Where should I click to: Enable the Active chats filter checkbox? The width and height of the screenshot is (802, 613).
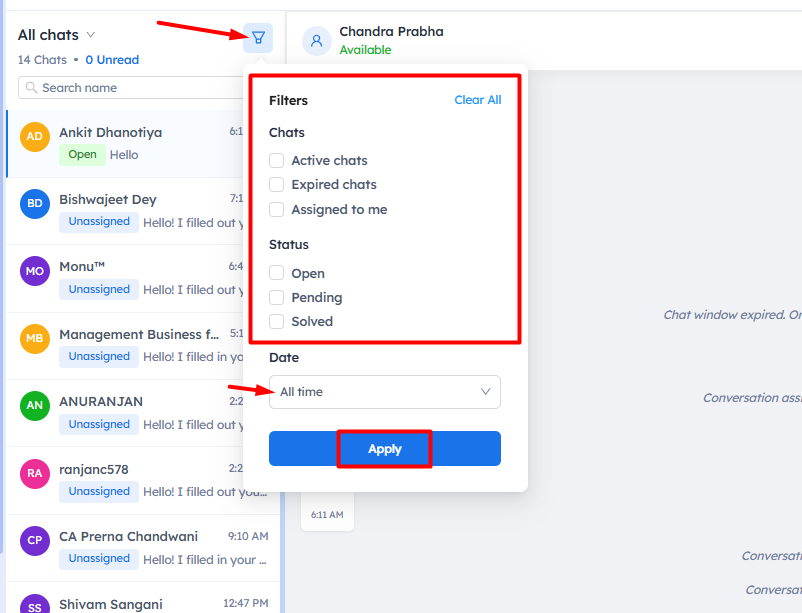point(277,160)
